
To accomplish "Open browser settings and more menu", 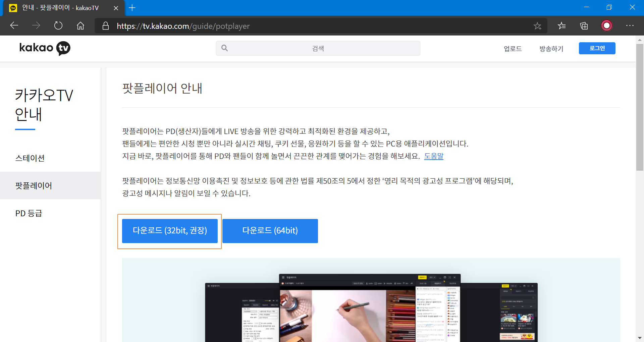I will point(630,26).
